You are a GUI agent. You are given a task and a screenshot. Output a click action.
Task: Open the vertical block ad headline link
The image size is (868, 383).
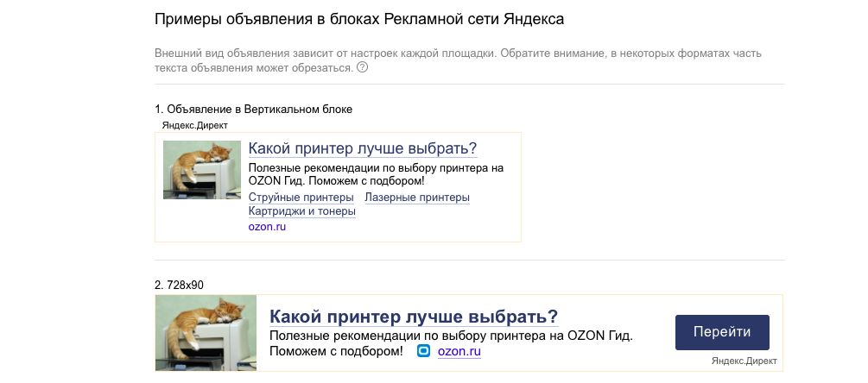pos(363,148)
